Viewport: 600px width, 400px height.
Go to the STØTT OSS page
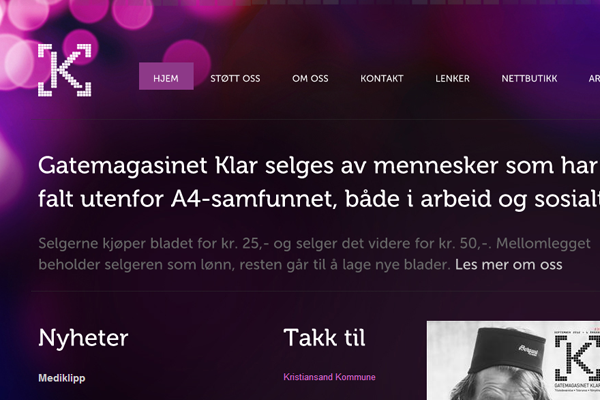tap(235, 78)
